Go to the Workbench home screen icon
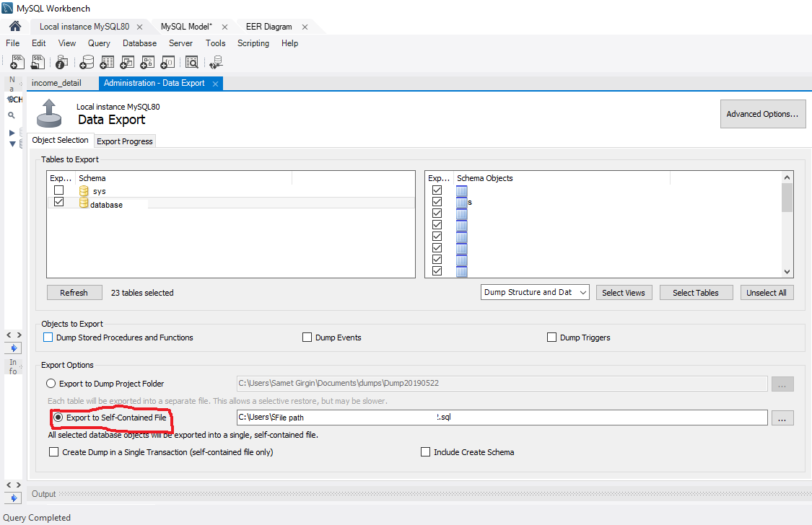The height and width of the screenshot is (525, 812). 15,26
